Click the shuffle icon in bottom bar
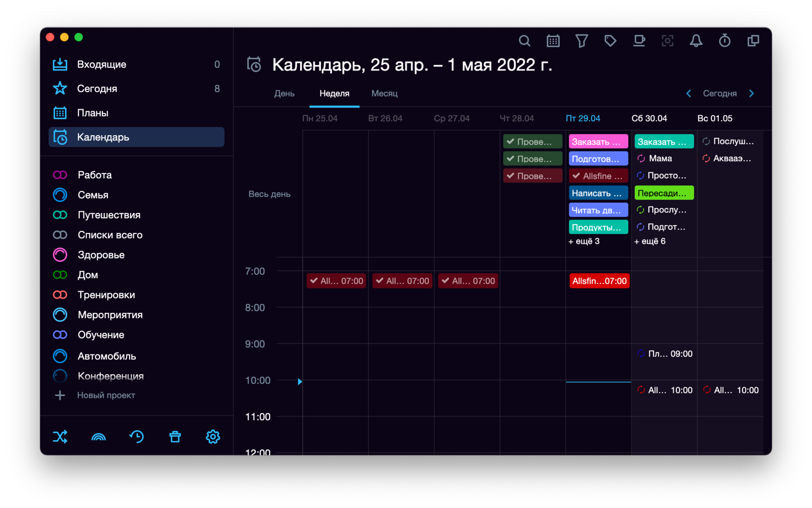Viewport: 812px width, 508px height. point(60,437)
